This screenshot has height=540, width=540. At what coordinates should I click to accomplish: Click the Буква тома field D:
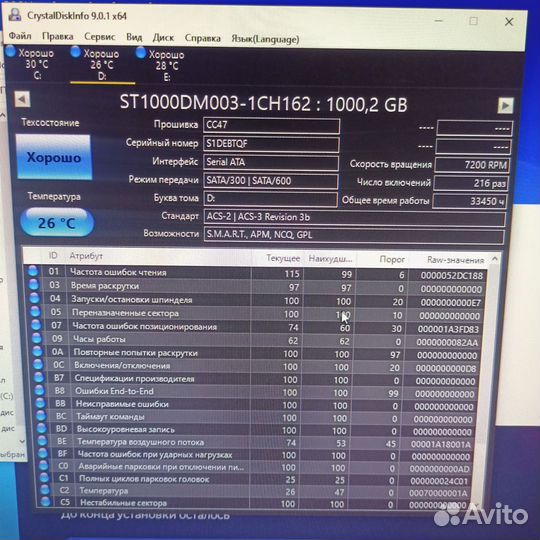[270, 199]
